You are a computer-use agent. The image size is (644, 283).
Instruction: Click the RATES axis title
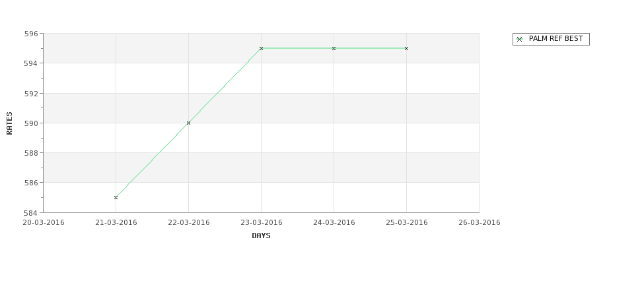[x=9, y=123]
